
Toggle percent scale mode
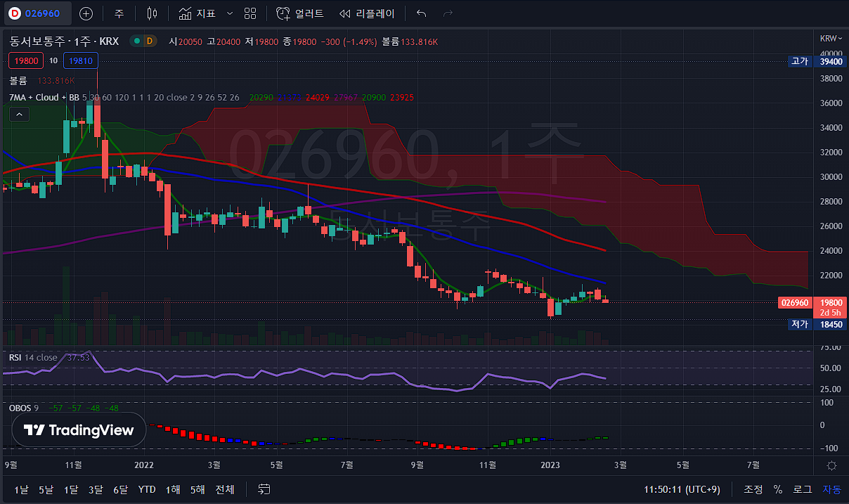(x=778, y=489)
